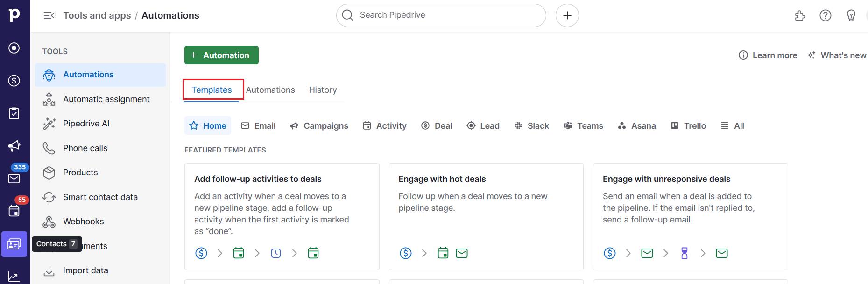Open the quick add plus button

pos(567,15)
